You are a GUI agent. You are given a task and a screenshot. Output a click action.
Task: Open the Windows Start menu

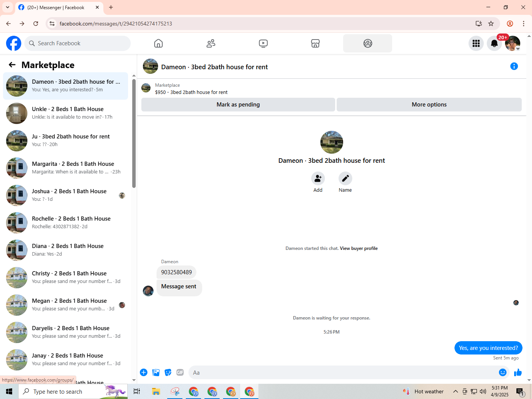coord(9,391)
